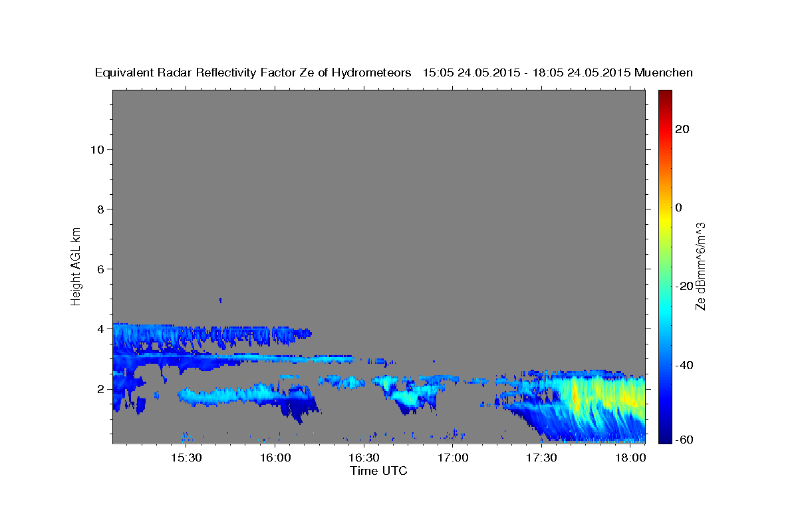Click the dark blue bottom of the colorbar

665,437
